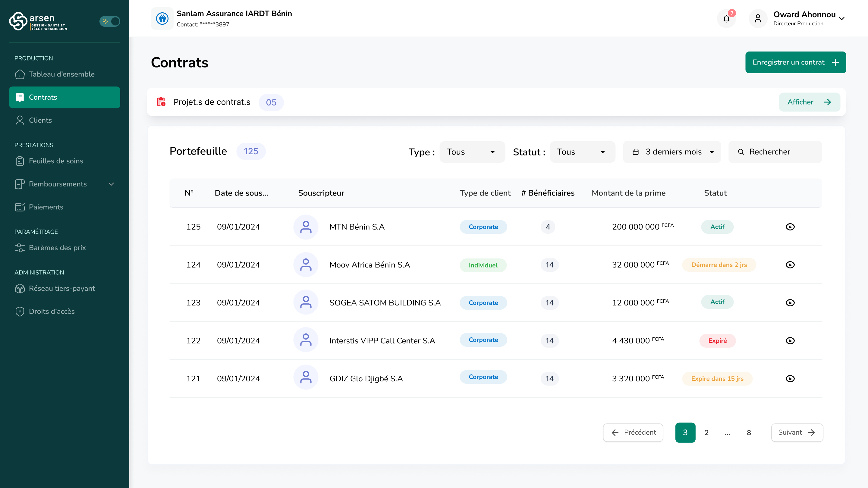
Task: Open the 3 derniers mois date dropdown
Action: pyautogui.click(x=672, y=152)
